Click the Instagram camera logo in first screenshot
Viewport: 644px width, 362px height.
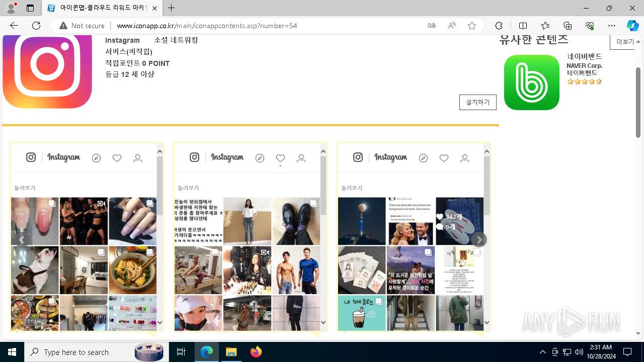click(x=31, y=157)
